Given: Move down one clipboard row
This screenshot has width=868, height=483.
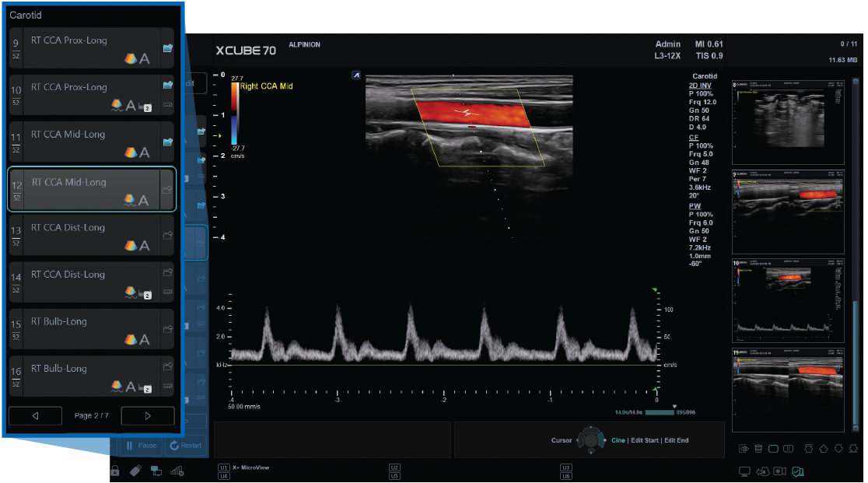Looking at the screenshot, I should [x=838, y=449].
